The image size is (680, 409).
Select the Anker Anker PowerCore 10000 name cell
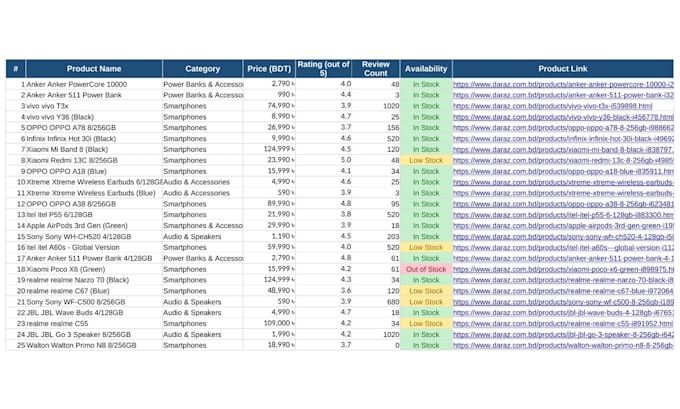[94, 84]
